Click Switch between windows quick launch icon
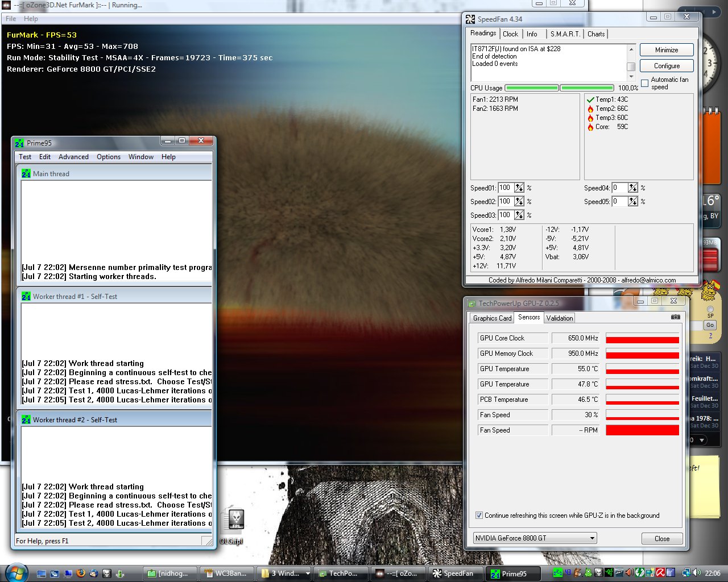Screen dimensions: 728x582 (55, 573)
